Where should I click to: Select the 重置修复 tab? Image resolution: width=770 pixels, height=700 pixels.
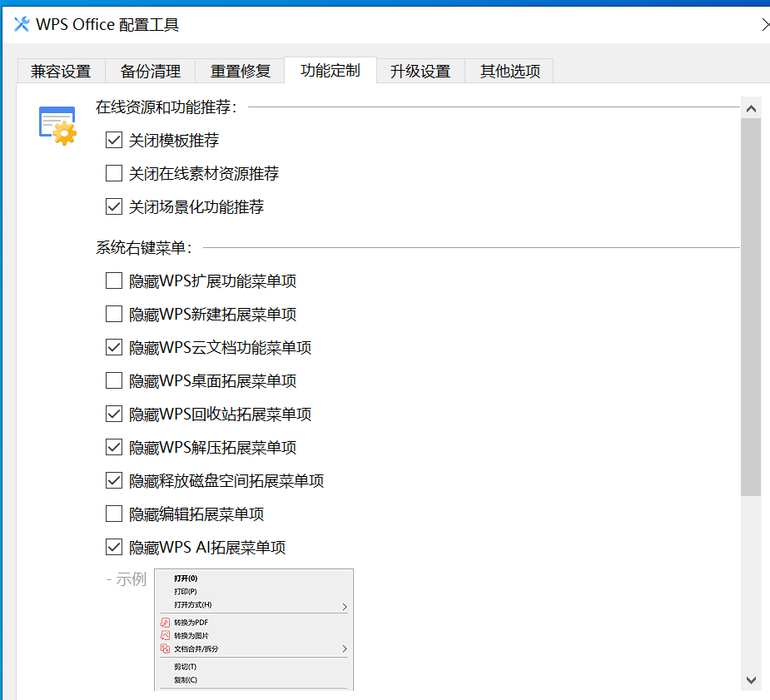pyautogui.click(x=240, y=72)
